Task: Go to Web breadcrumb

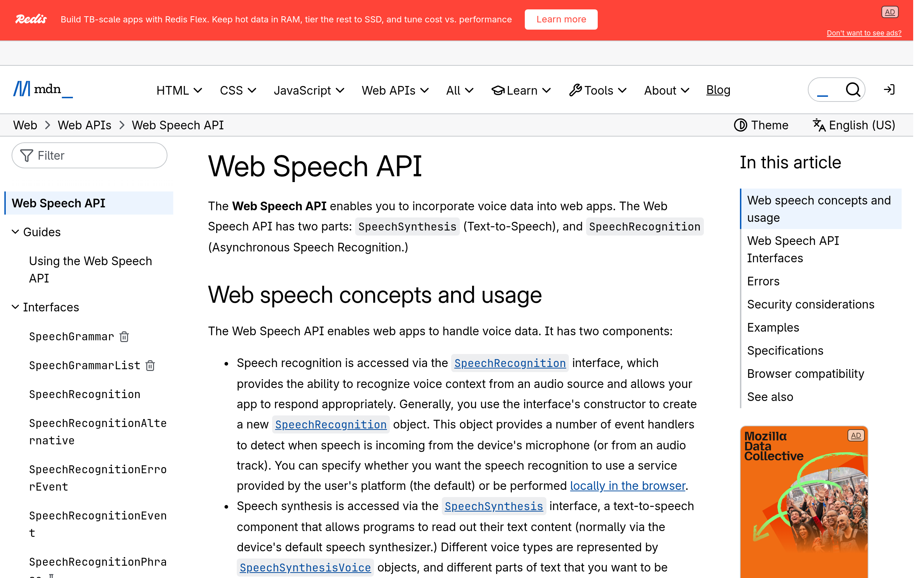Action: [25, 125]
